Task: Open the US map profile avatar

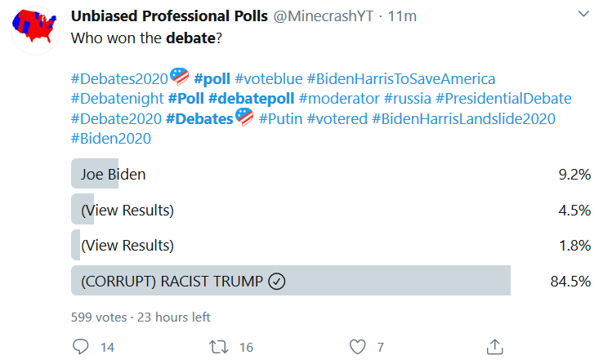Action: 34,28
